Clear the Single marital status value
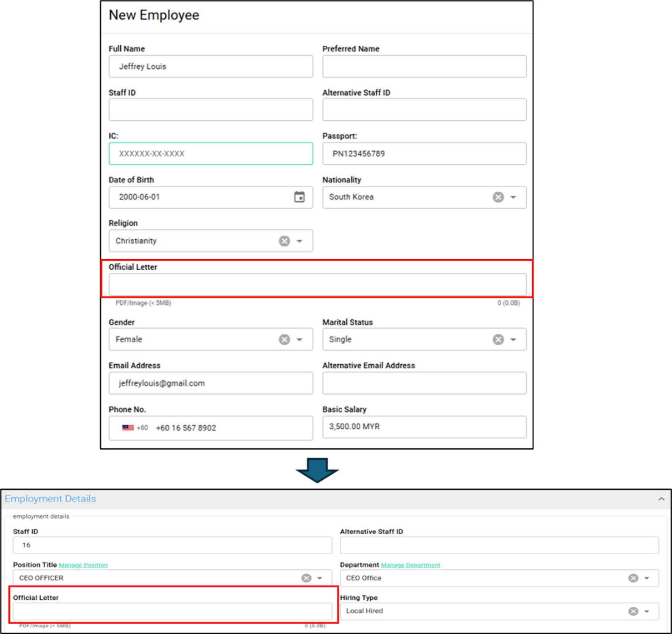The width and height of the screenshot is (672, 634). click(x=498, y=339)
